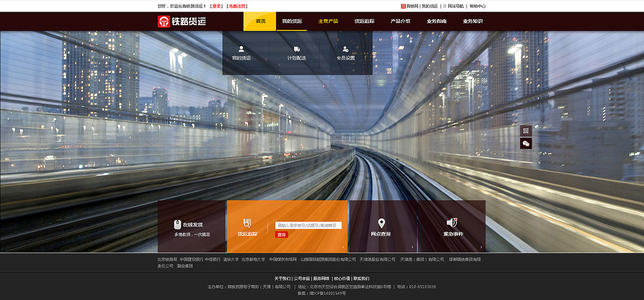The width and height of the screenshot is (644, 300).
Task: Open the 产品介绍 nav item
Action: pos(400,22)
